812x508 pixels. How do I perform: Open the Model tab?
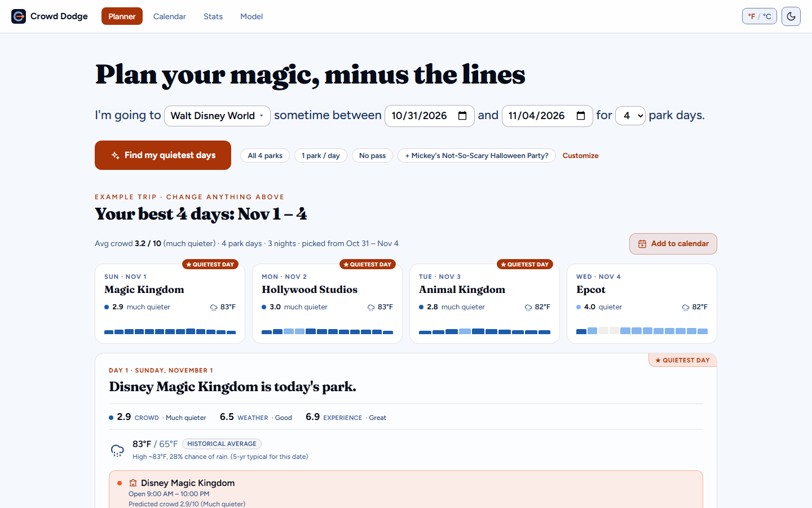click(x=251, y=16)
